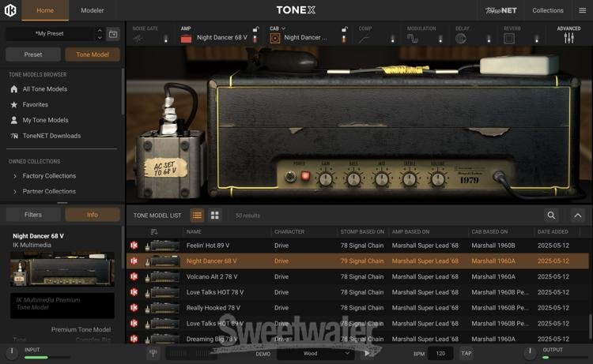Viewport: 593px width, 364px height.
Task: Click the BPM value field
Action: click(x=440, y=354)
